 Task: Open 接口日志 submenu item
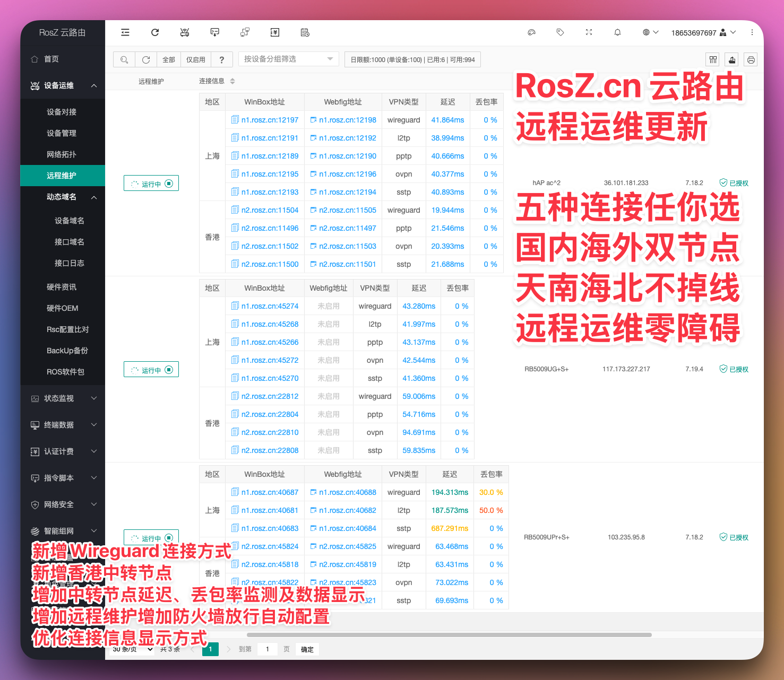70,263
